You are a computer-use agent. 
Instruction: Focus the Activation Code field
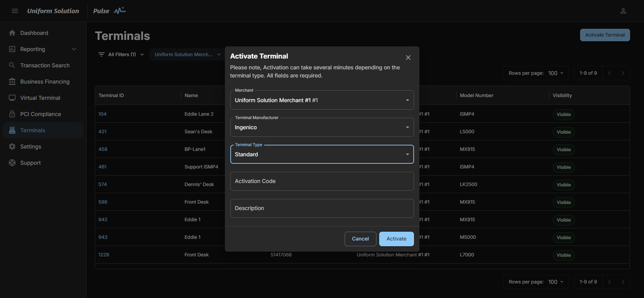coord(322,181)
